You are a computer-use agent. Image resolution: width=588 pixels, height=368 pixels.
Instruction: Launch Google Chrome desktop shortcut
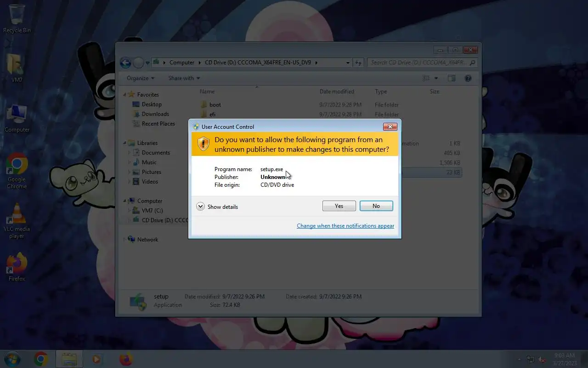(17, 171)
